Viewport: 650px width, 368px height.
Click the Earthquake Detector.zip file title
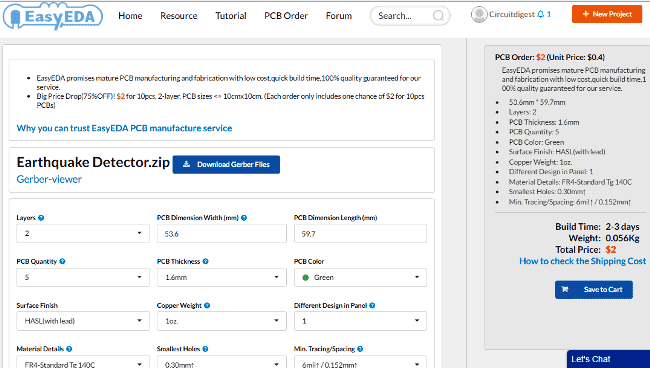93,162
